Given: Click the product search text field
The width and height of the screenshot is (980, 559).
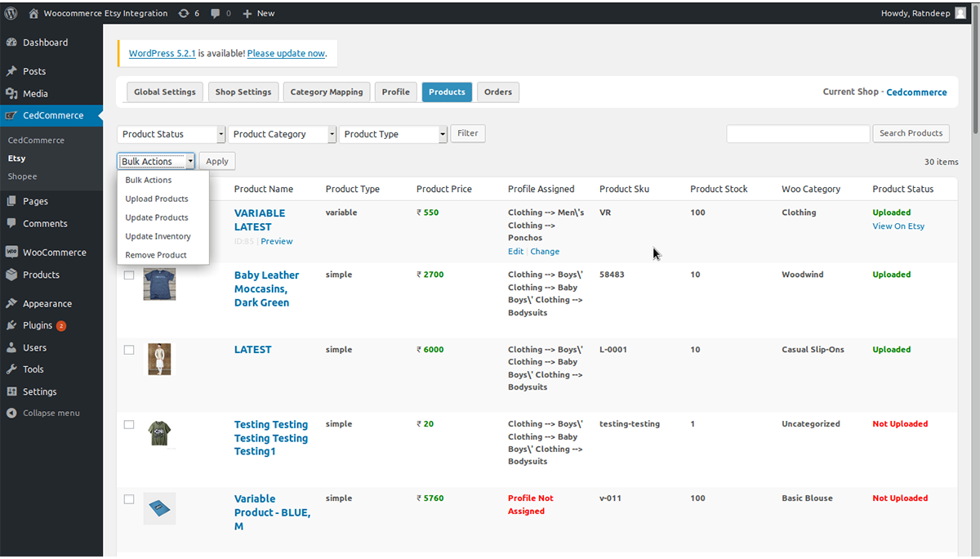Looking at the screenshot, I should click(x=798, y=134).
